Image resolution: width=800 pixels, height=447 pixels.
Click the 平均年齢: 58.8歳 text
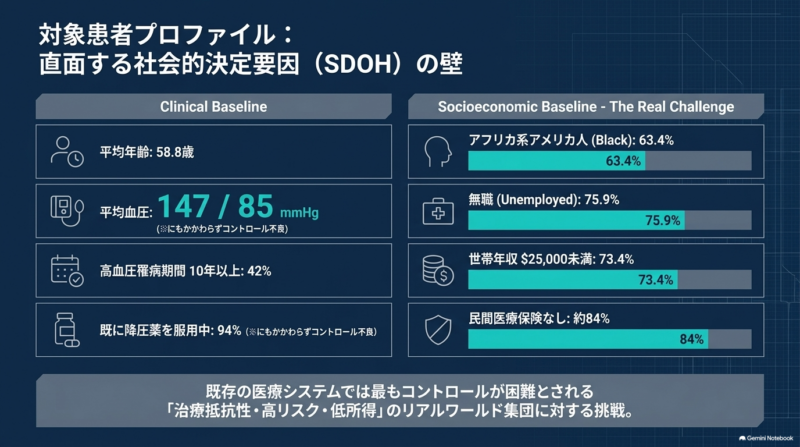point(147,152)
